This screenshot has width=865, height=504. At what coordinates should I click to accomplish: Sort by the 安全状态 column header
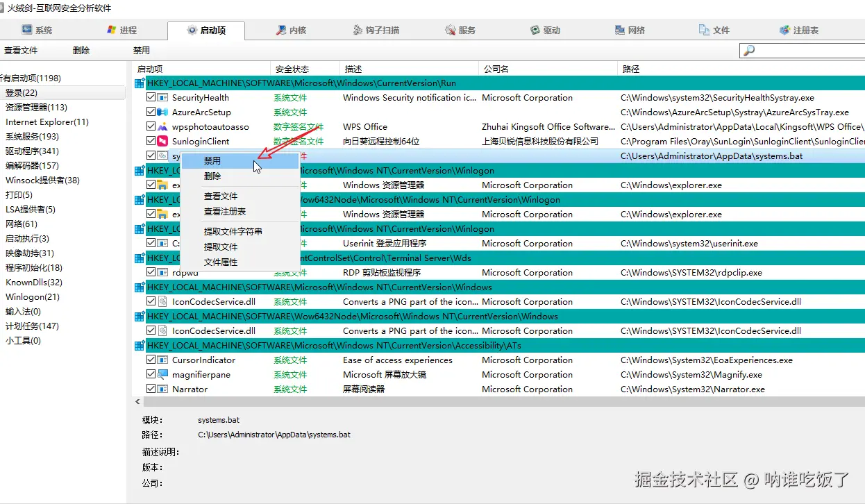[x=305, y=69]
